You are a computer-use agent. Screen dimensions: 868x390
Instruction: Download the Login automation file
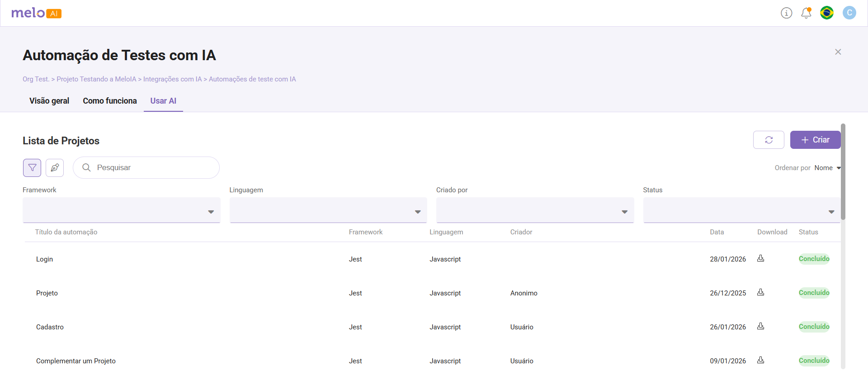(x=761, y=258)
